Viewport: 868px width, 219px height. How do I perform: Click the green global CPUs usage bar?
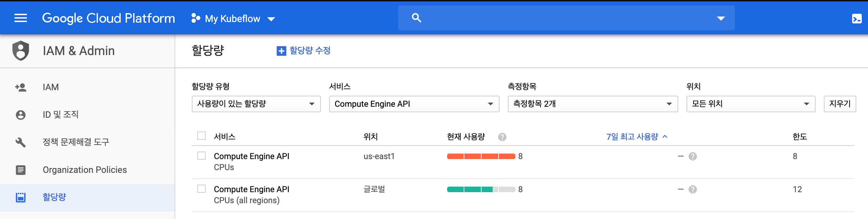pyautogui.click(x=481, y=189)
